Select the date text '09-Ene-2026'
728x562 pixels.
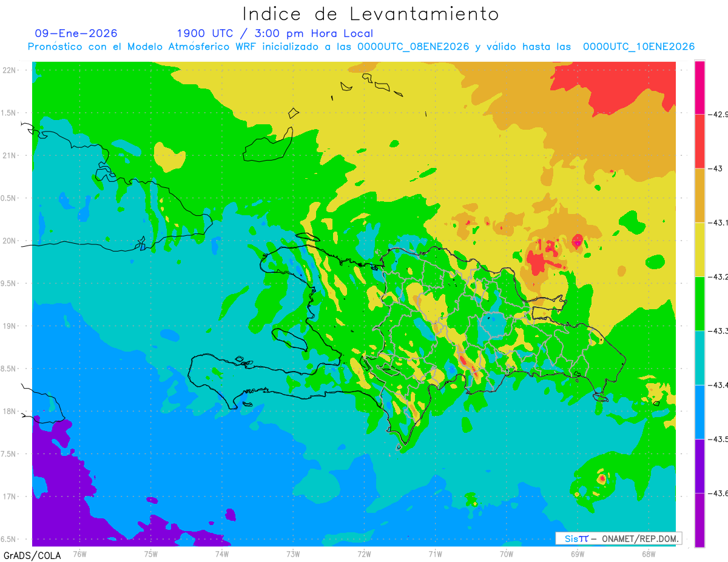coord(76,33)
